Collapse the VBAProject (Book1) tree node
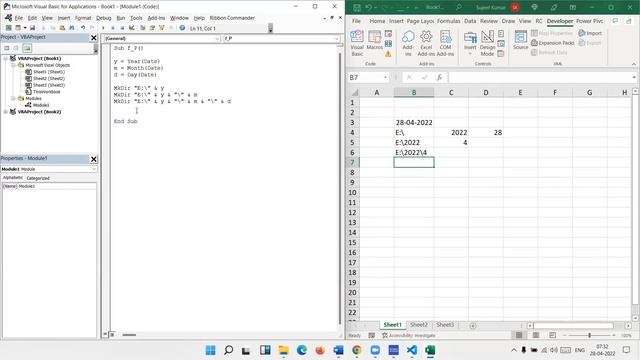Image resolution: width=640 pixels, height=360 pixels. click(x=5, y=58)
